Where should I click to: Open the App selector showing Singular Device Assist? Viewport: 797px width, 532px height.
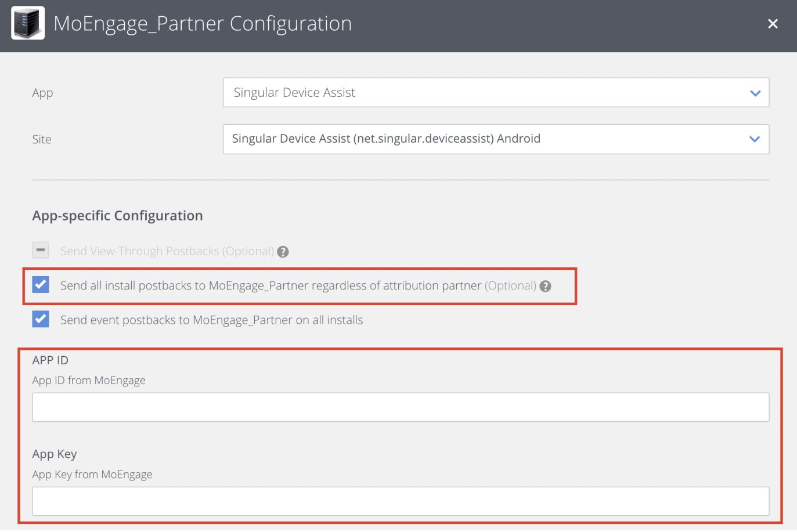[496, 92]
